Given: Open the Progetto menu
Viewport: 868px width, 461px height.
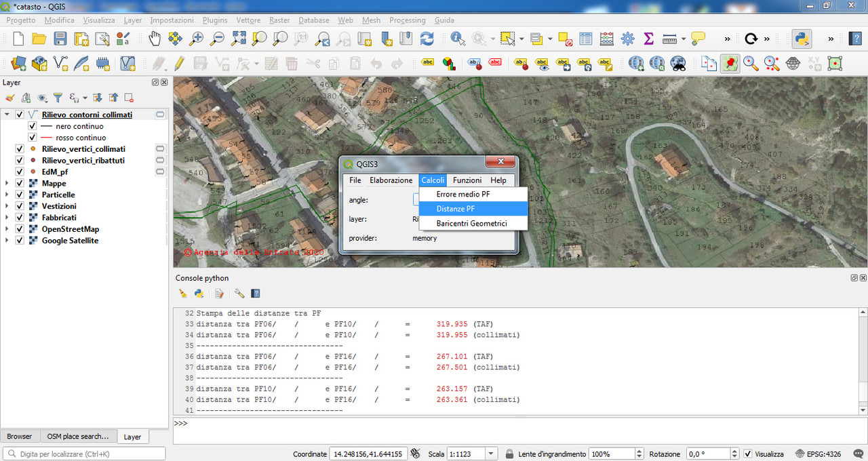Looking at the screenshot, I should click(x=21, y=20).
